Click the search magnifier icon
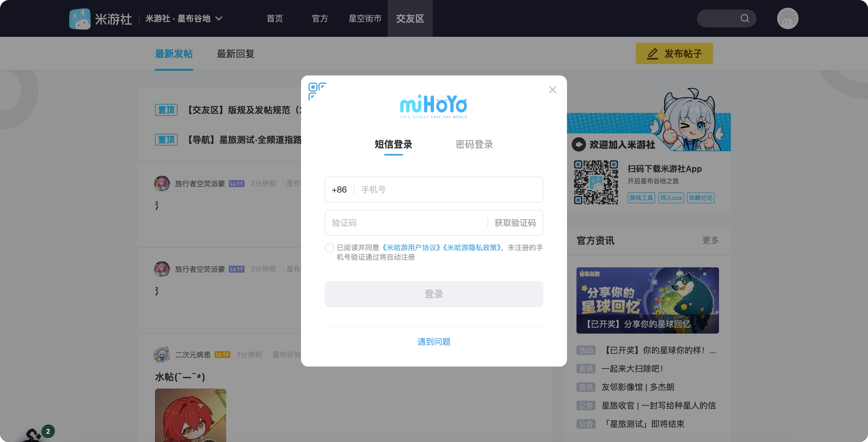This screenshot has width=868, height=442. click(745, 18)
